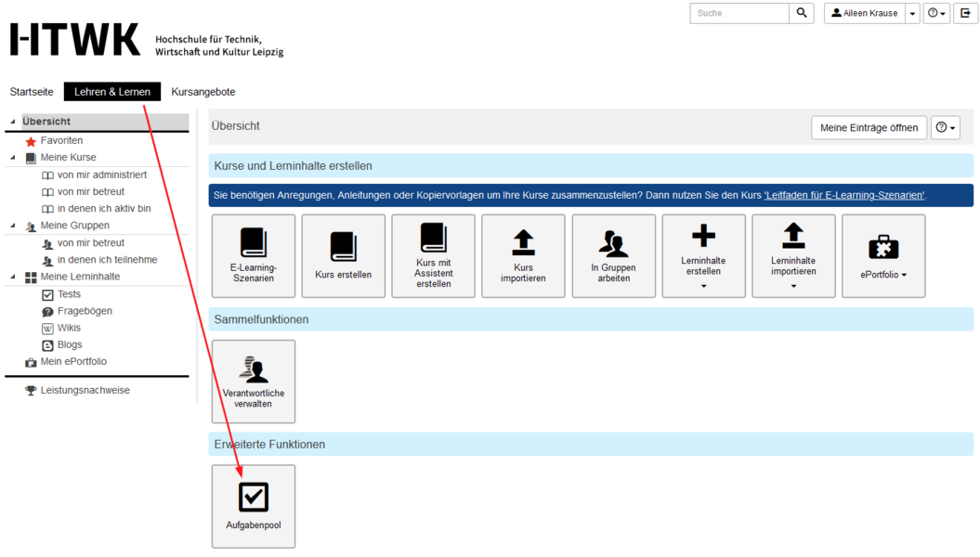Click Meine Einträge öffnen button
The height and width of the screenshot is (557, 980).
click(x=869, y=127)
